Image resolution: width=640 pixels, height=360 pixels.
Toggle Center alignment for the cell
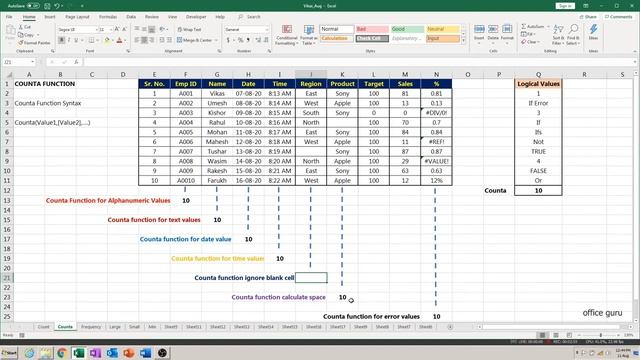point(144,40)
